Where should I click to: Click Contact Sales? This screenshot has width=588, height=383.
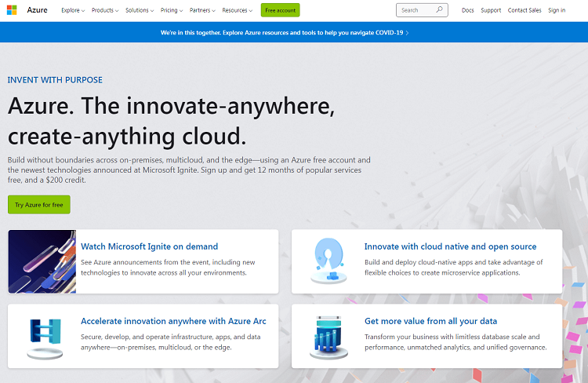click(x=524, y=10)
